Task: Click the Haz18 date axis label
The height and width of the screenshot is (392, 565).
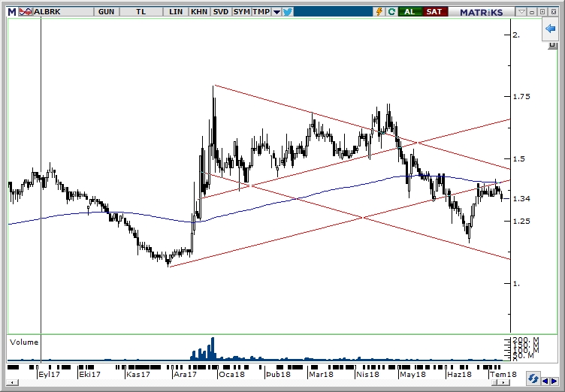Action: click(459, 374)
